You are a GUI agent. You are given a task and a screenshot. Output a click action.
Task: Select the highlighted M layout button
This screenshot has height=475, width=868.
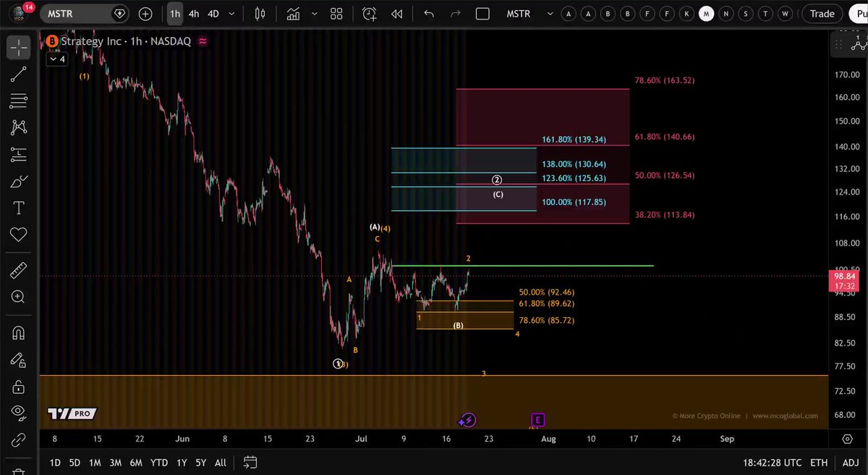pos(706,14)
